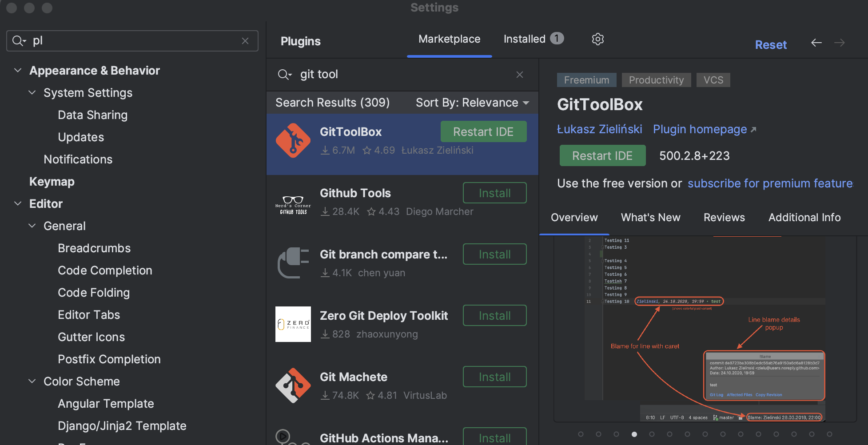
Task: Open the Overview tab
Action: (x=574, y=218)
